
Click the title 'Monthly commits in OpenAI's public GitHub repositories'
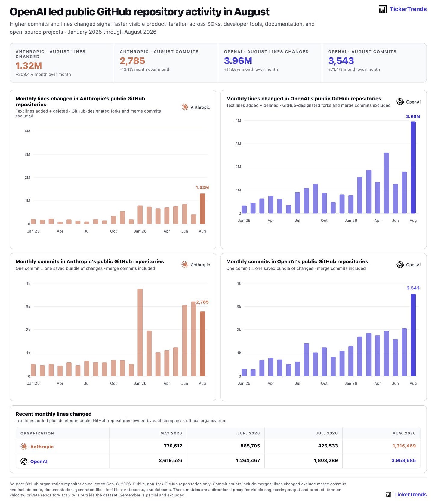click(x=297, y=261)
